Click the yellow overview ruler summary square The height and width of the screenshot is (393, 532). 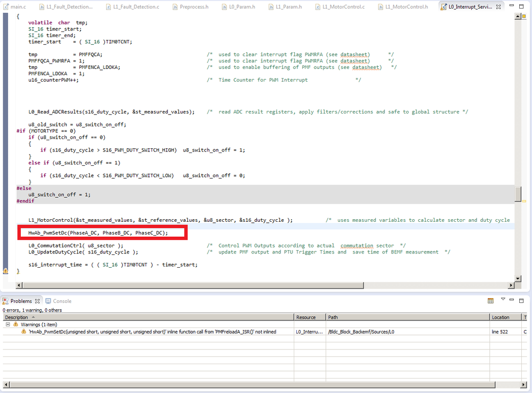(x=524, y=16)
